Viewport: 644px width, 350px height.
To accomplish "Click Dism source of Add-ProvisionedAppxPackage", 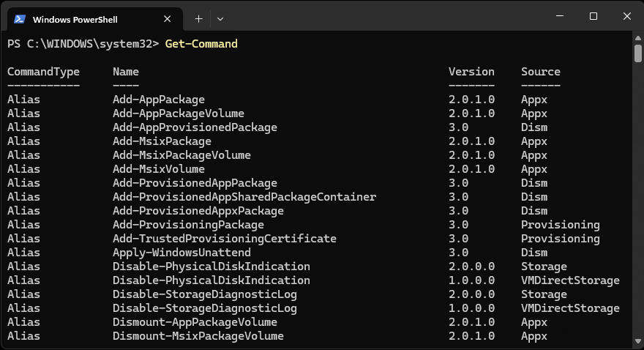I will [534, 211].
